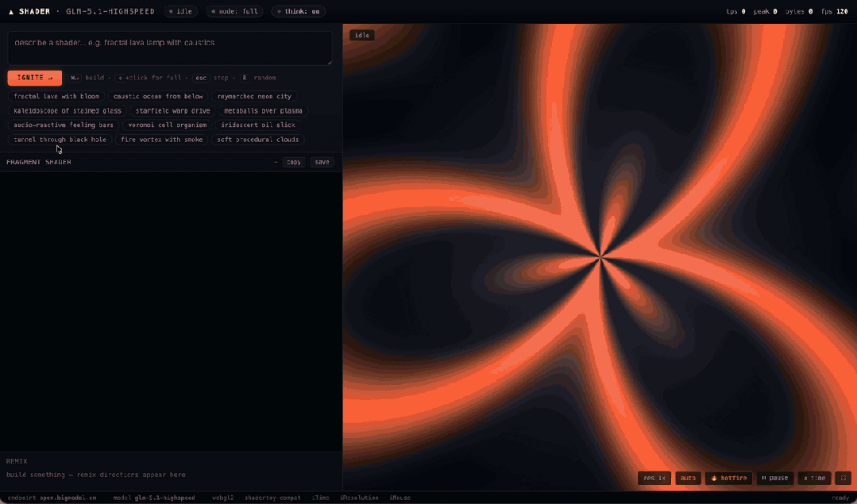Screen dimensions: 857x504
Task: Click the 'model glm-5.1-highspeed' status entry
Action: pyautogui.click(x=154, y=498)
